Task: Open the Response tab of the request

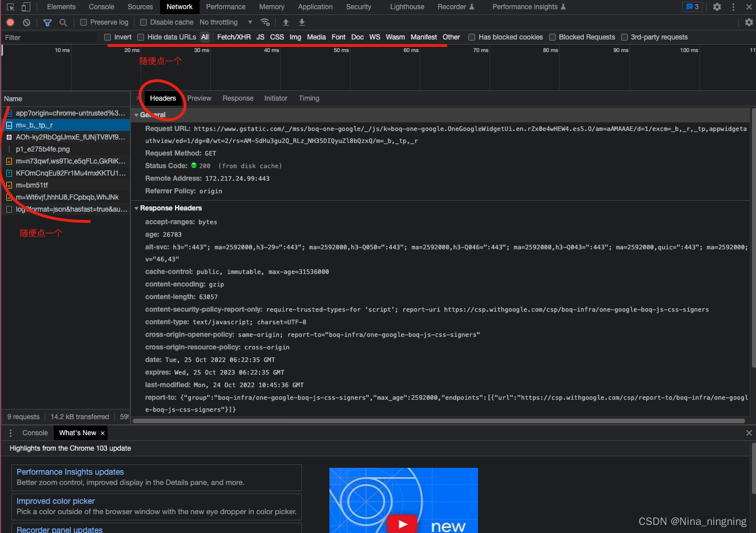Action: point(238,98)
